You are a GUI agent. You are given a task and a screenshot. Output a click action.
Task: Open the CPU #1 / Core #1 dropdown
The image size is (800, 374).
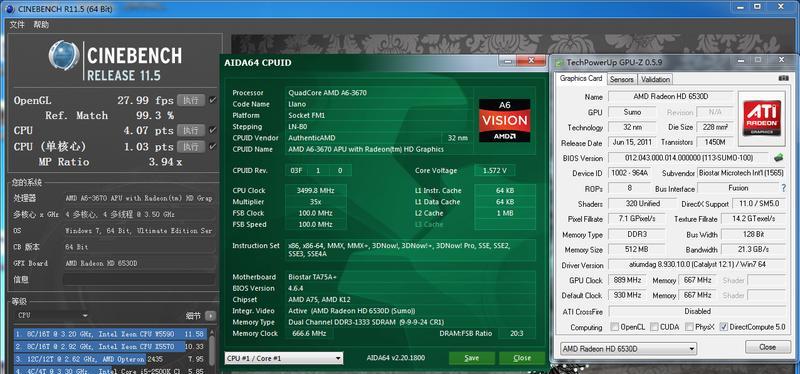pyautogui.click(x=284, y=358)
